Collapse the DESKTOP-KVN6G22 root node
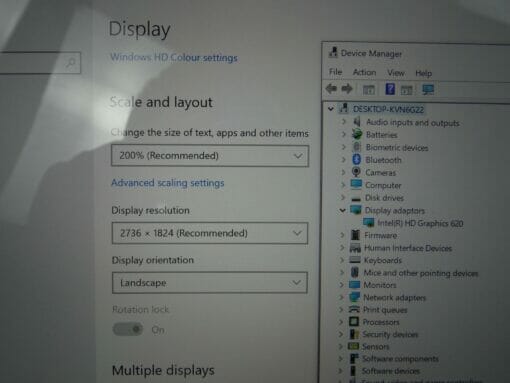Viewport: 510px width, 383px height. pos(331,109)
